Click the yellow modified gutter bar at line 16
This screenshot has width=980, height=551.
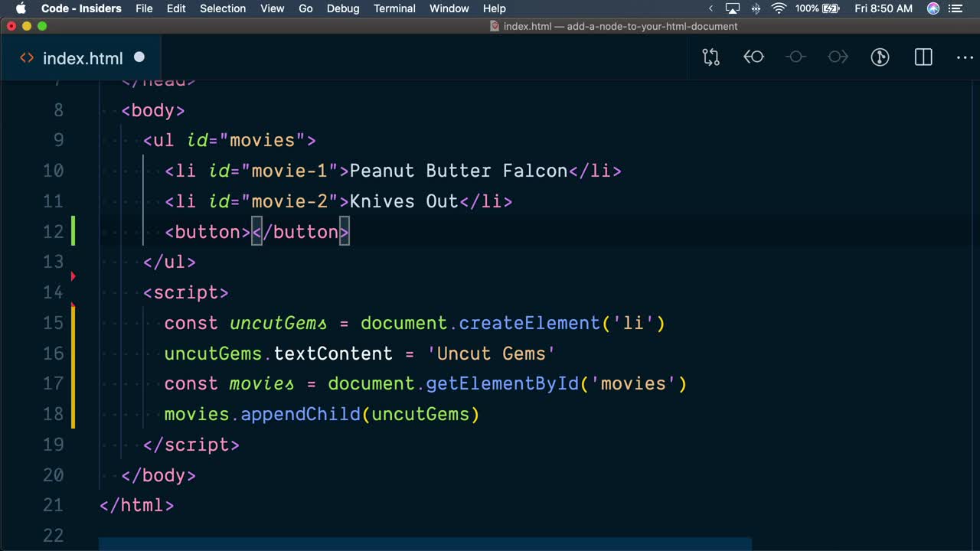(73, 353)
